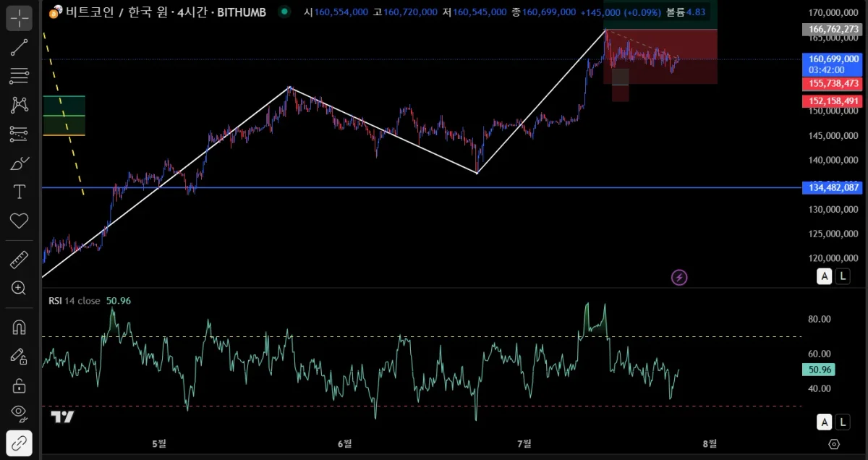
Task: Toggle log scale L on RSI pane
Action: click(x=843, y=422)
